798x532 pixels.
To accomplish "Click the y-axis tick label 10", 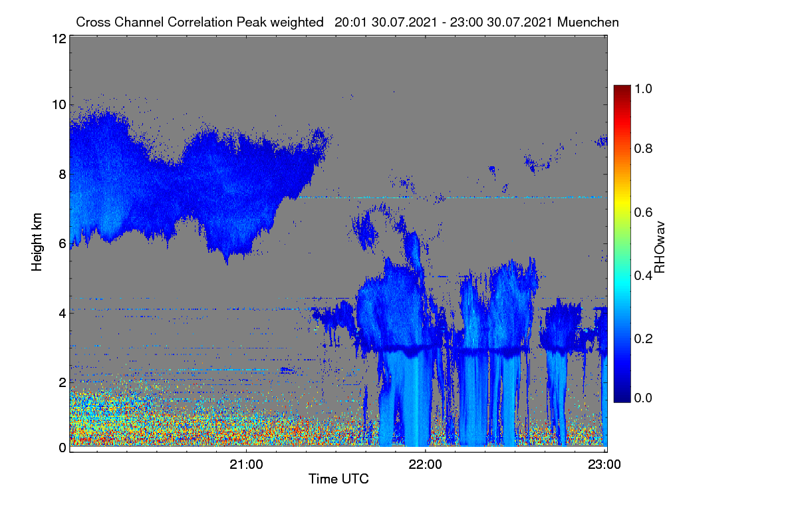I will (59, 104).
